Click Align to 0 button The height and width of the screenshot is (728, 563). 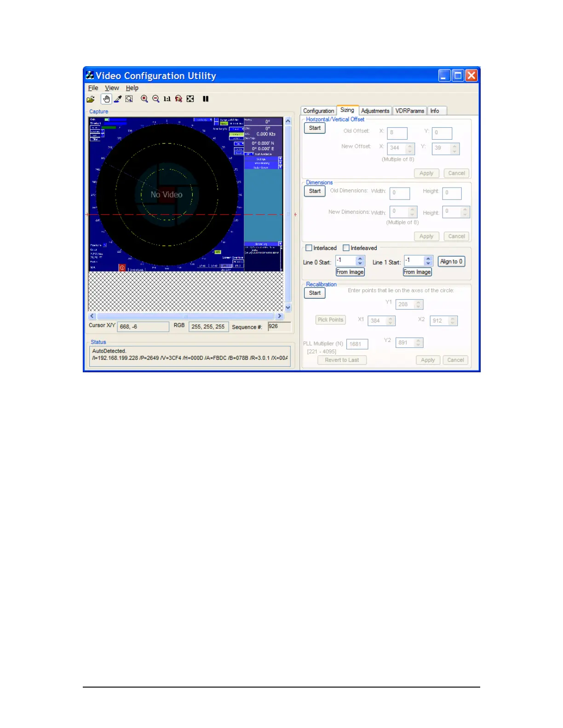click(x=451, y=262)
